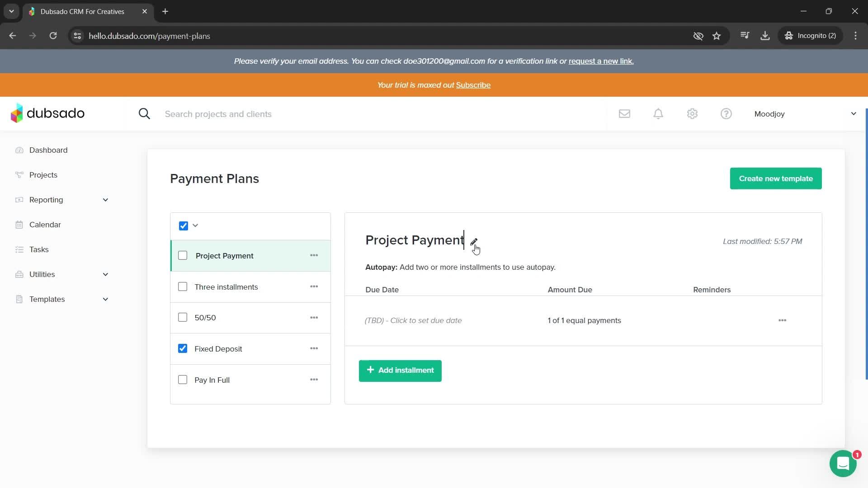Open the help question mark icon
The height and width of the screenshot is (488, 868).
[726, 114]
